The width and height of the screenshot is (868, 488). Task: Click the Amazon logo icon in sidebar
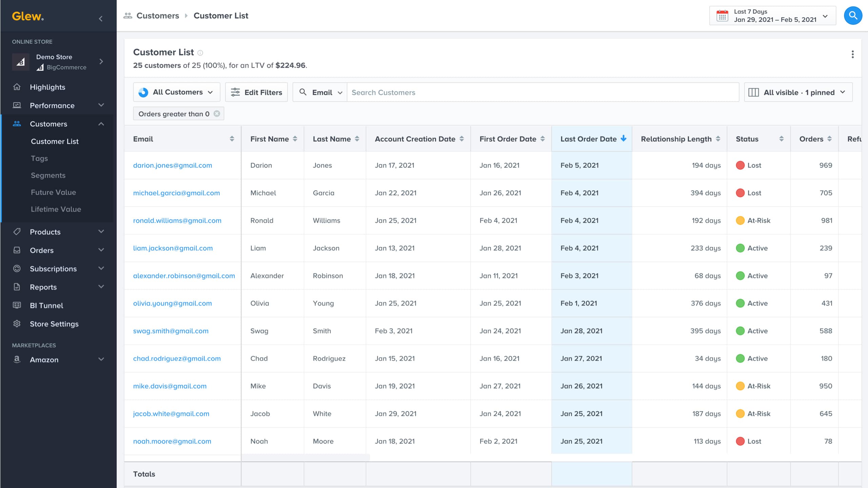pyautogui.click(x=17, y=359)
